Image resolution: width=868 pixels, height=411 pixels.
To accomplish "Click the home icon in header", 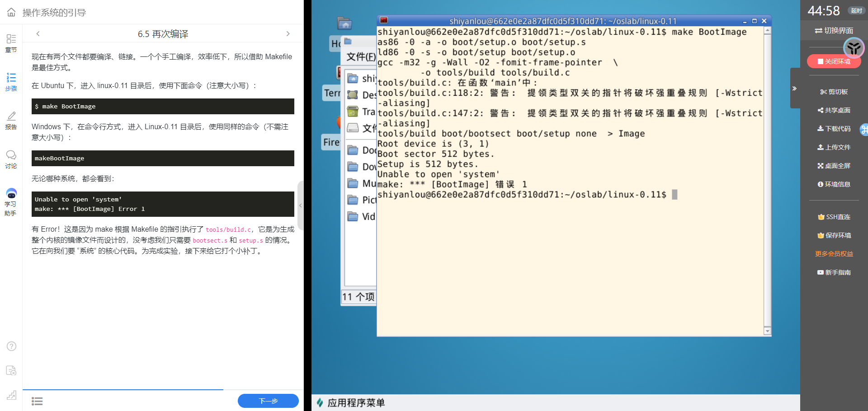I will click(11, 12).
